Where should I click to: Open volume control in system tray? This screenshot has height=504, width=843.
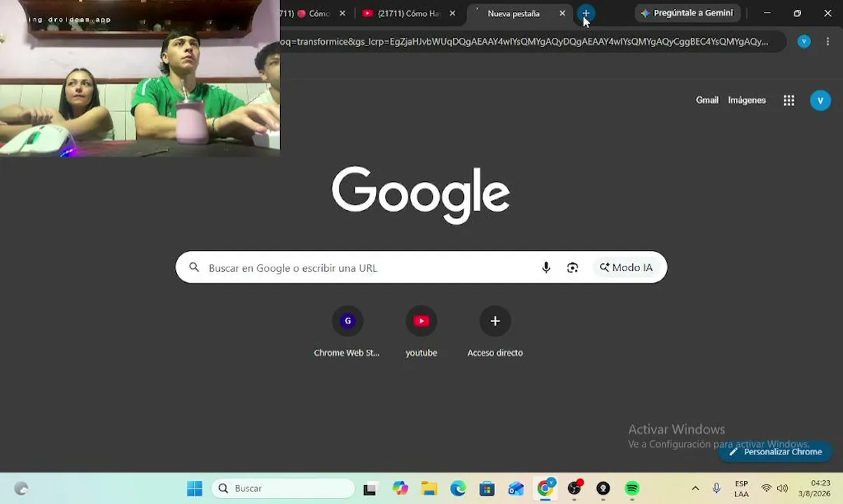coord(782,488)
